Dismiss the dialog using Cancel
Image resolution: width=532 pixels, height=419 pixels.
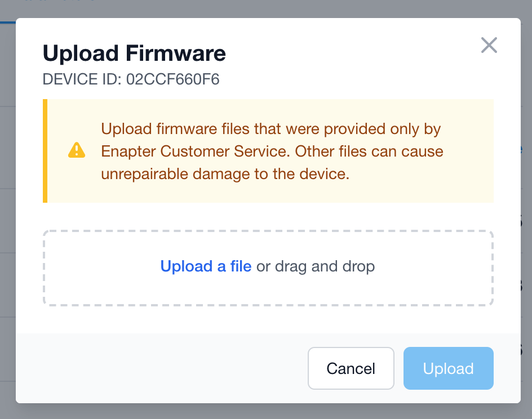[x=351, y=368]
